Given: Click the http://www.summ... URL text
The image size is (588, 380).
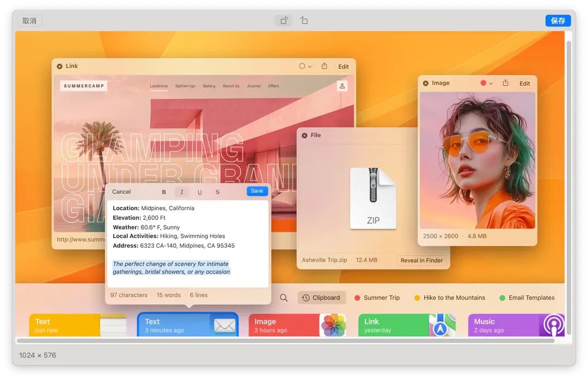Looking at the screenshot, I should [x=81, y=240].
